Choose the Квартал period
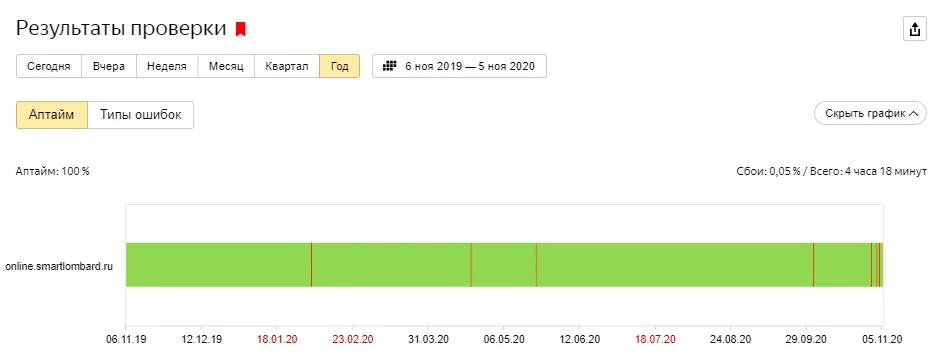 287,66
